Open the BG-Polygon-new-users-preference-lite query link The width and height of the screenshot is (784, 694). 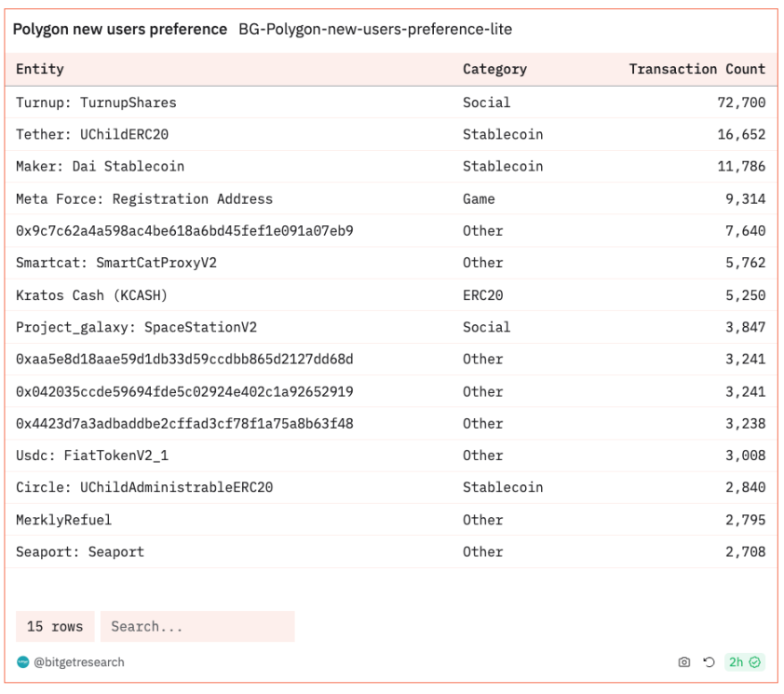pos(375,30)
